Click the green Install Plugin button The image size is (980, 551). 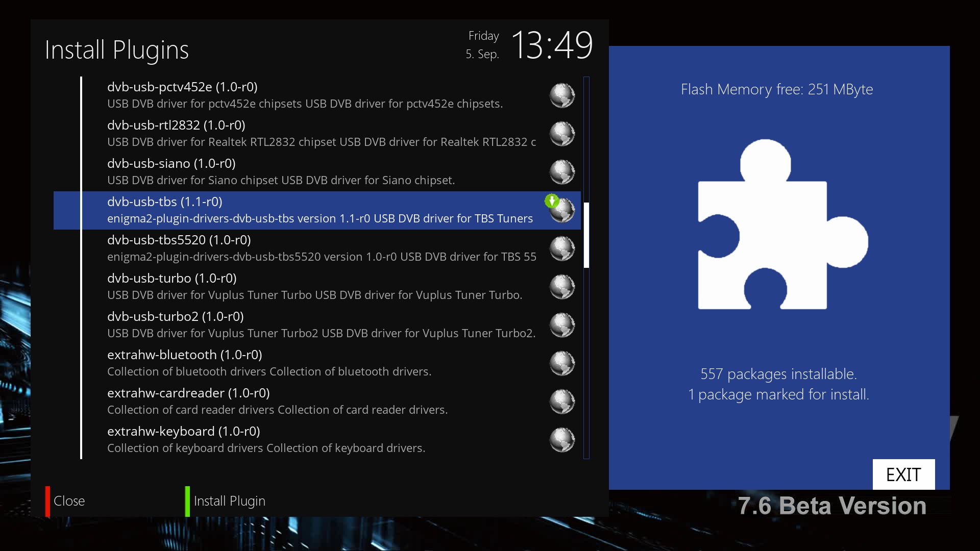[226, 501]
